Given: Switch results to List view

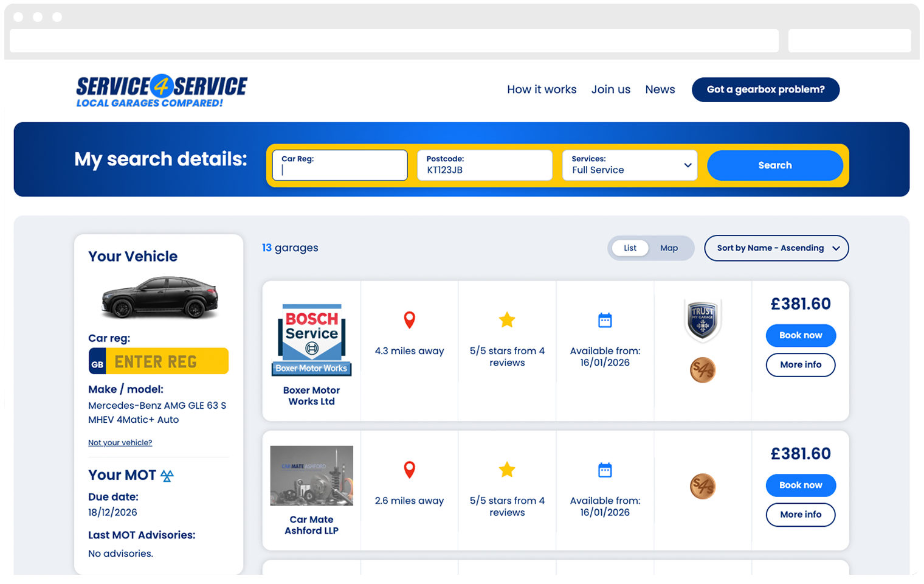Looking at the screenshot, I should pos(630,248).
